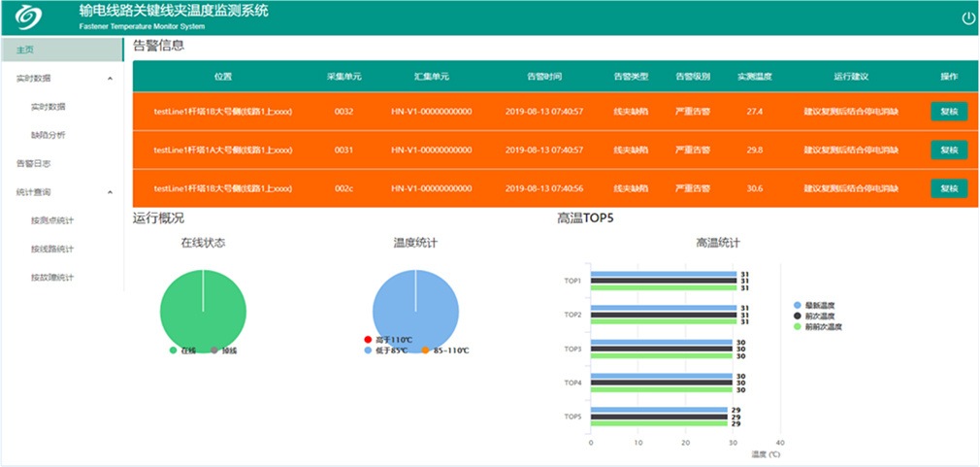Open 主页 in the sidebar
The image size is (980, 467).
[x=26, y=50]
